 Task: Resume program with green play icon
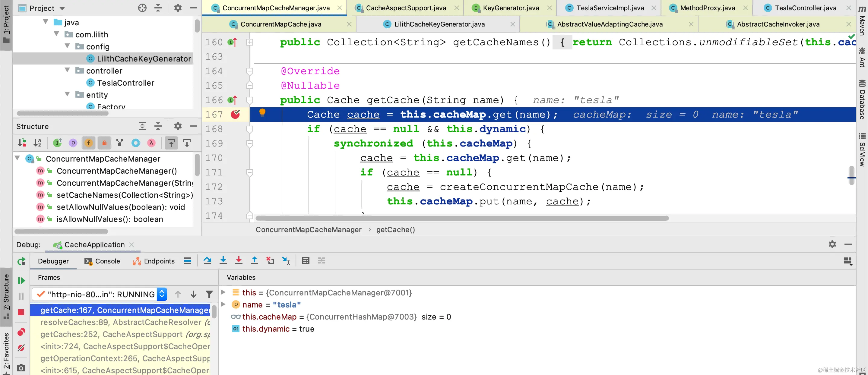coord(21,280)
